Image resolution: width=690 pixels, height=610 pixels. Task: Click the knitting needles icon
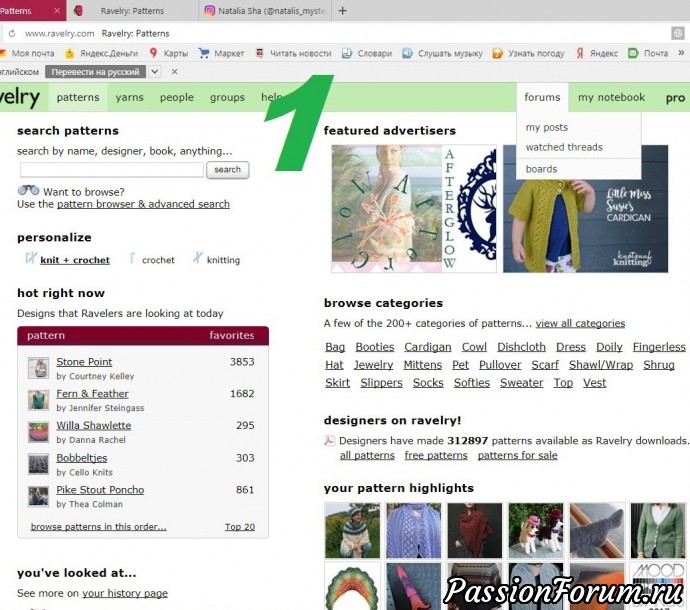pos(197,259)
